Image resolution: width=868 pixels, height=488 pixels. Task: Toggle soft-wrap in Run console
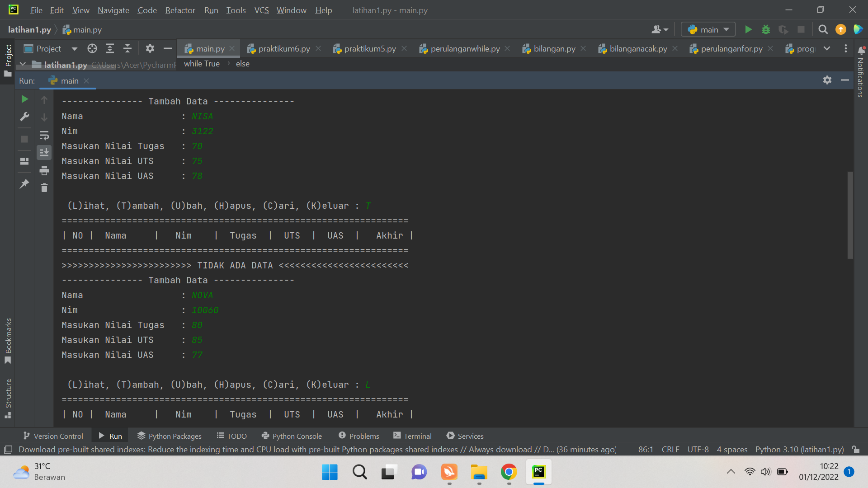pyautogui.click(x=44, y=135)
